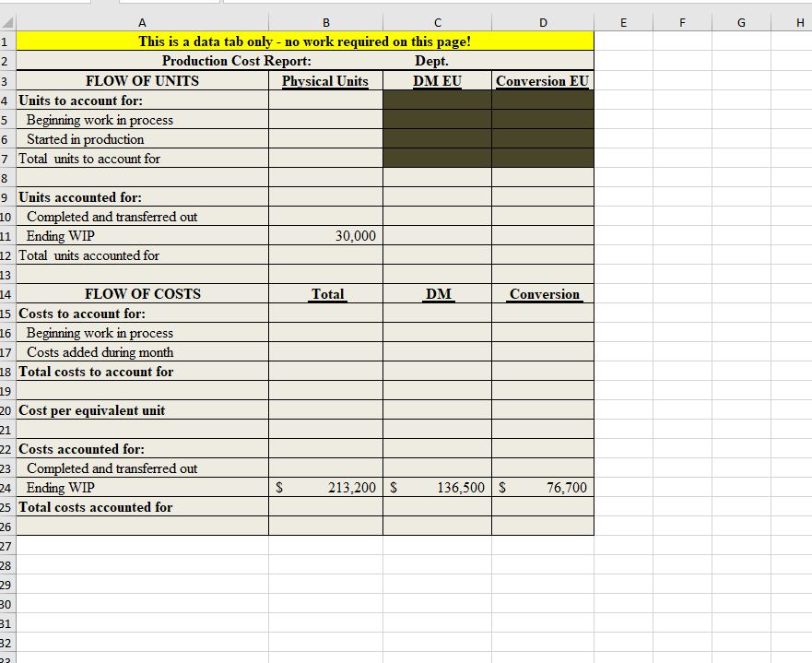812x663 pixels.
Task: Click 'Started in production' cell
Action: point(143,139)
